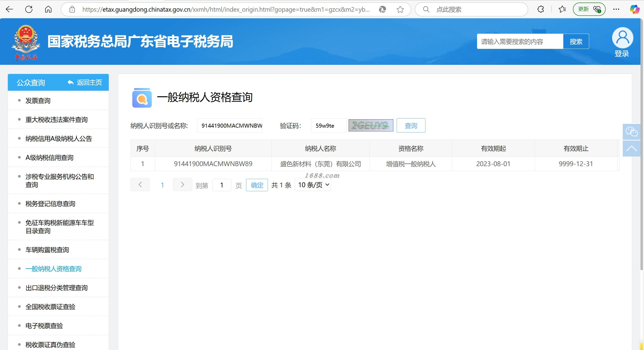Image resolution: width=644 pixels, height=350 pixels.
Task: Click the Edge IE-mode icon in address bar
Action: tap(382, 10)
